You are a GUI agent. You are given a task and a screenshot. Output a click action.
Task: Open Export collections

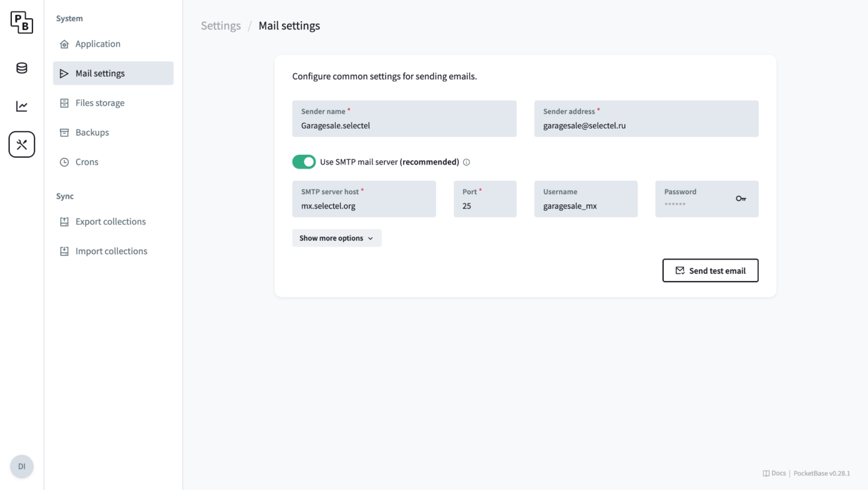coord(113,221)
